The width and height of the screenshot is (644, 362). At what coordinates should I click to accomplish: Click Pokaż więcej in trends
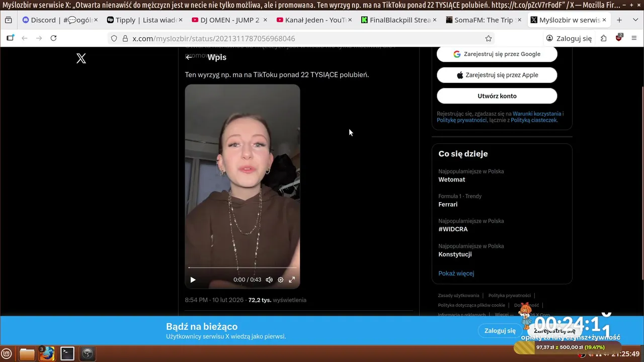pyautogui.click(x=456, y=274)
